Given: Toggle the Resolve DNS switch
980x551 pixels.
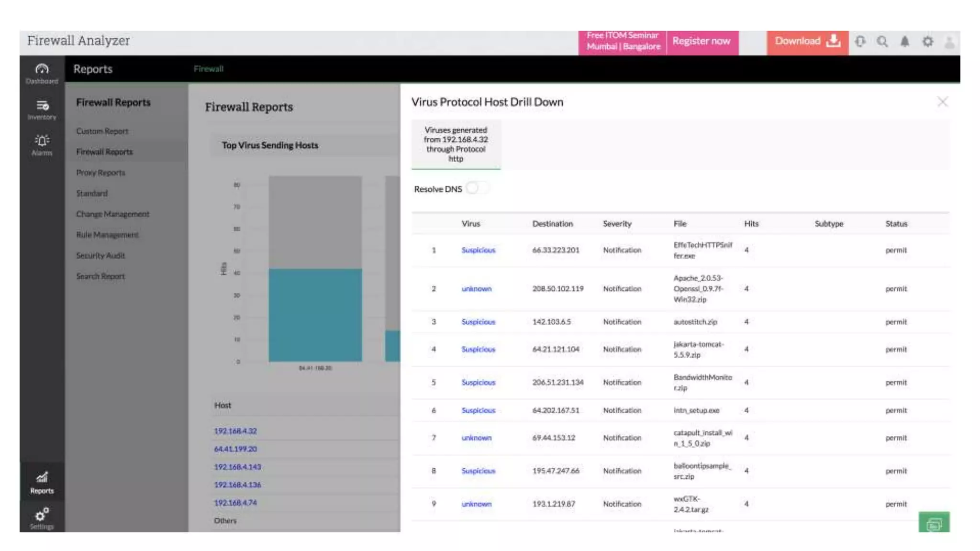Looking at the screenshot, I should [477, 188].
